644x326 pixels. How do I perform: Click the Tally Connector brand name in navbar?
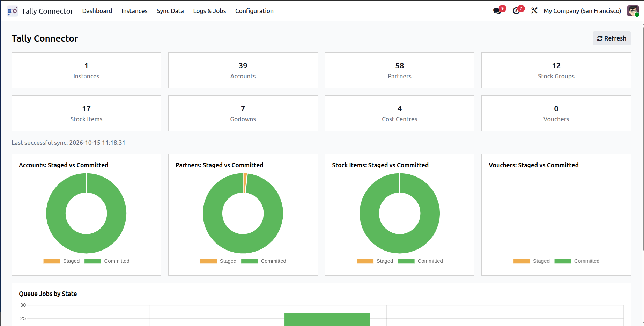pos(47,11)
